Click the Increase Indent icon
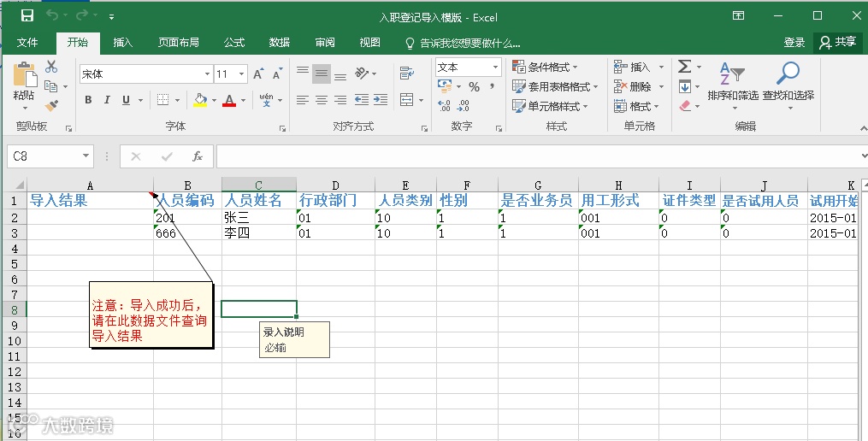Screen dimensions: 868x441 pos(381,100)
